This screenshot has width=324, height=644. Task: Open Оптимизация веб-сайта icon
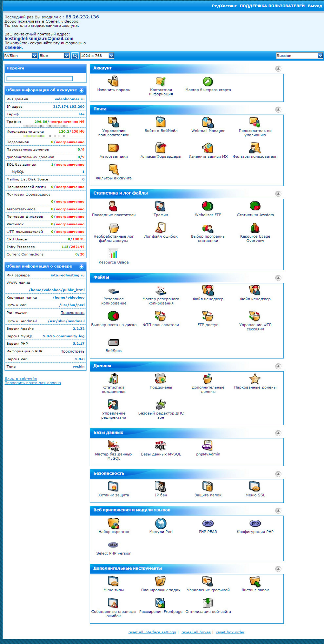coord(208,603)
